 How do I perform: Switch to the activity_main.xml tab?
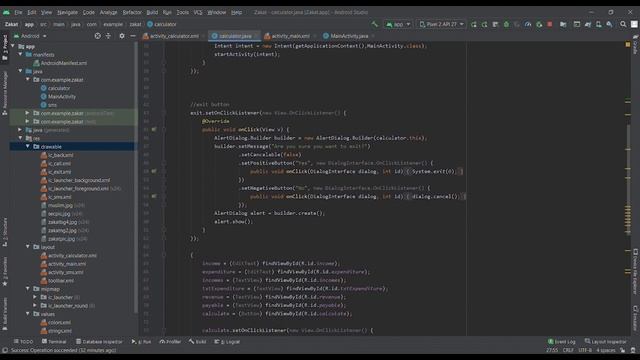290,36
